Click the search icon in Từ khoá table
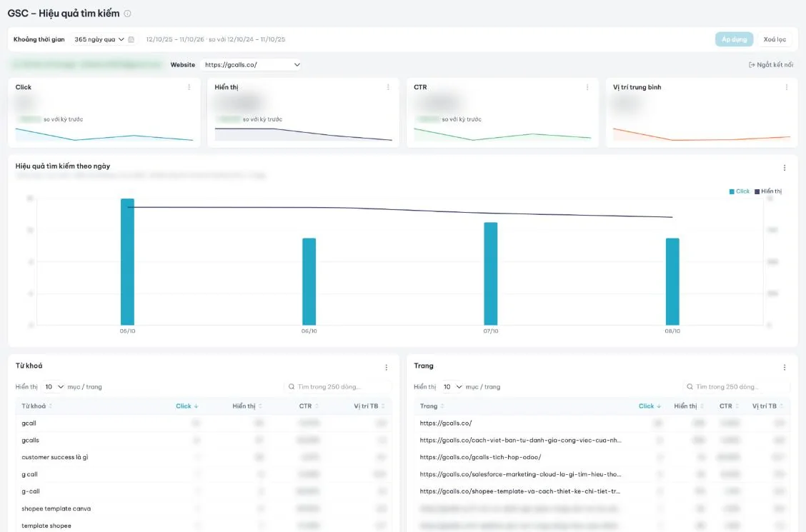This screenshot has width=806, height=532. click(292, 386)
